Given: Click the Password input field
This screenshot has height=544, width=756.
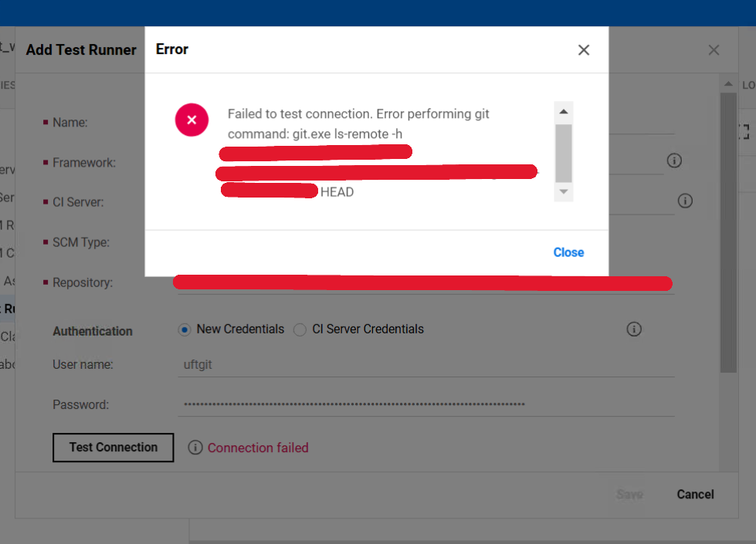Looking at the screenshot, I should tap(426, 404).
